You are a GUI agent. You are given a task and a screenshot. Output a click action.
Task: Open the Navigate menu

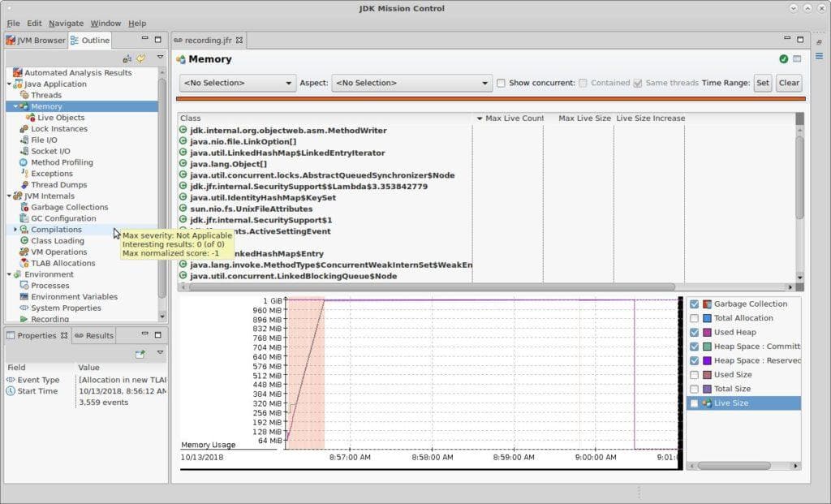point(66,24)
